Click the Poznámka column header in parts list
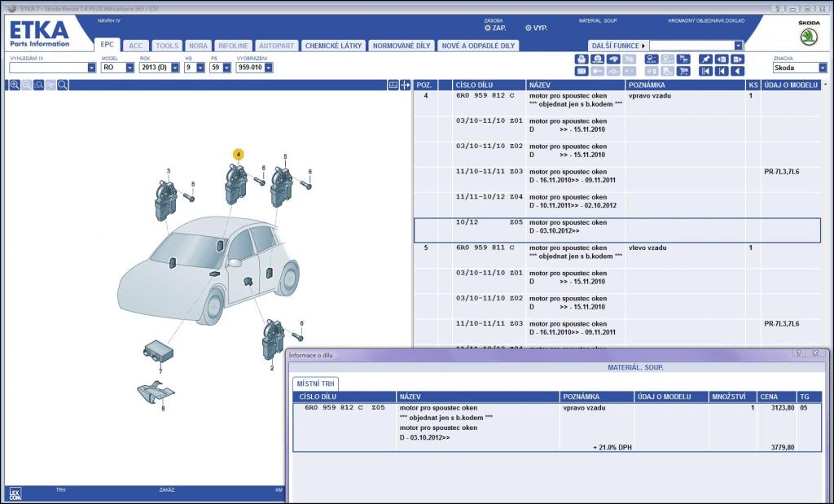 [686, 85]
